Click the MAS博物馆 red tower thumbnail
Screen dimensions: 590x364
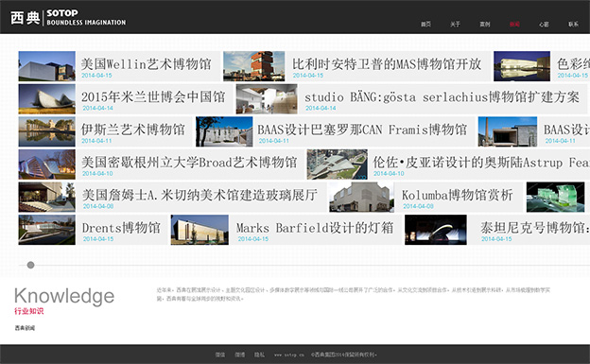click(254, 66)
